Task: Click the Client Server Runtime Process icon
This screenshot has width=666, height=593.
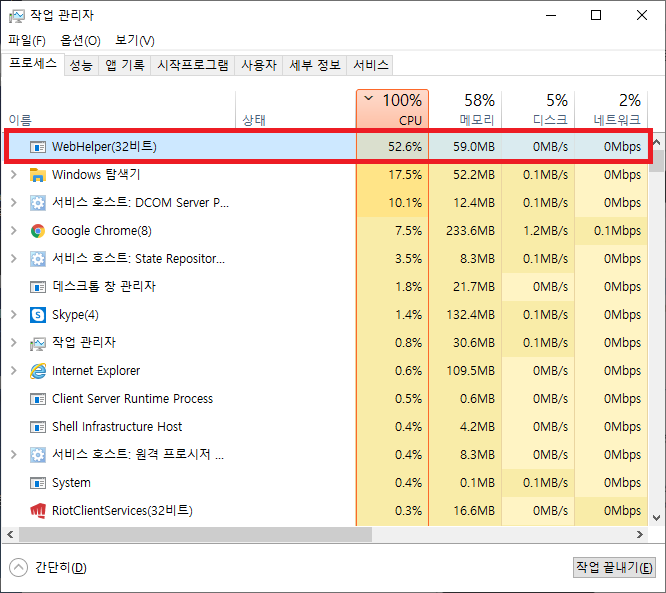Action: pos(38,399)
